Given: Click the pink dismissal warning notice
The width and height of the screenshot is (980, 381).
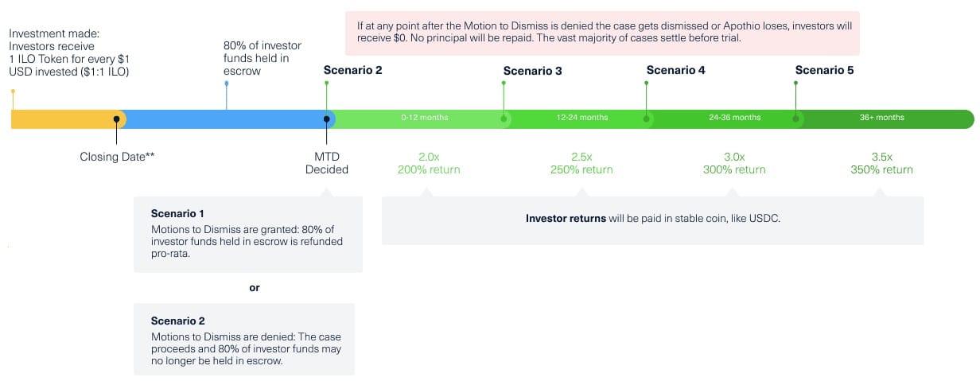Looking at the screenshot, I should click(x=602, y=32).
